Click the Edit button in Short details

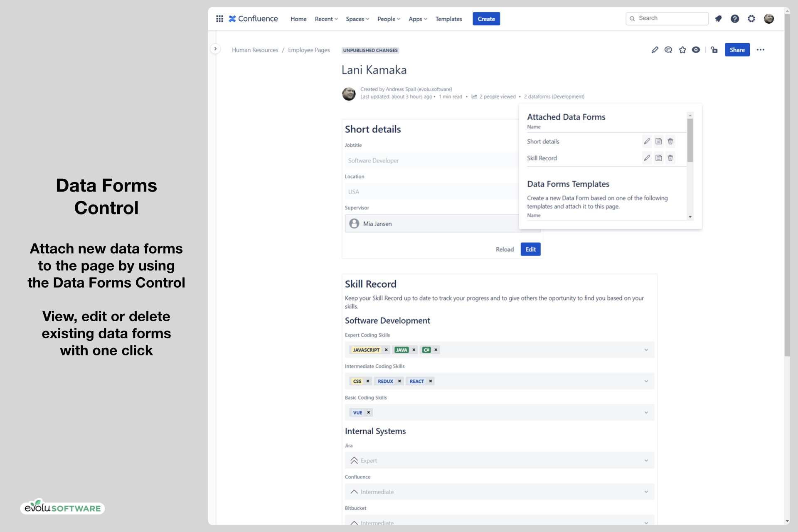click(530, 249)
